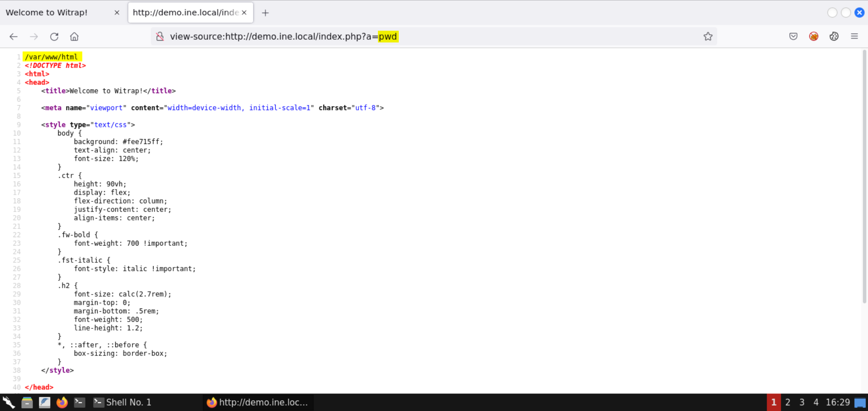
Task: Switch to workspace 4
Action: pos(816,402)
